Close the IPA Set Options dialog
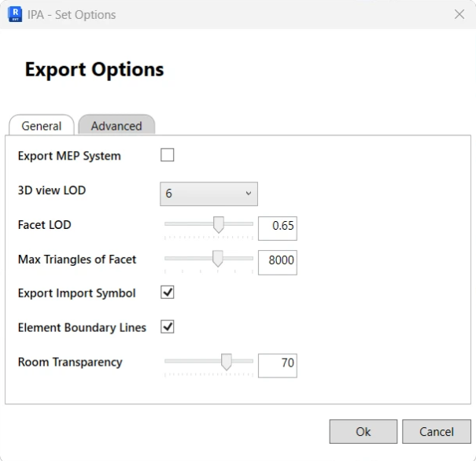Screen dimensions: 476x461 point(459,14)
